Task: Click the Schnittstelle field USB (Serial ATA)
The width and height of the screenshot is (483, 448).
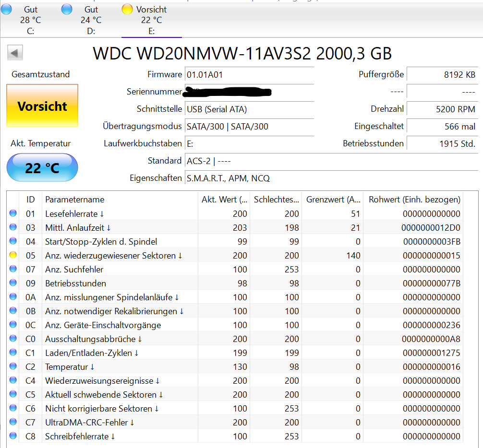Action: (250, 109)
